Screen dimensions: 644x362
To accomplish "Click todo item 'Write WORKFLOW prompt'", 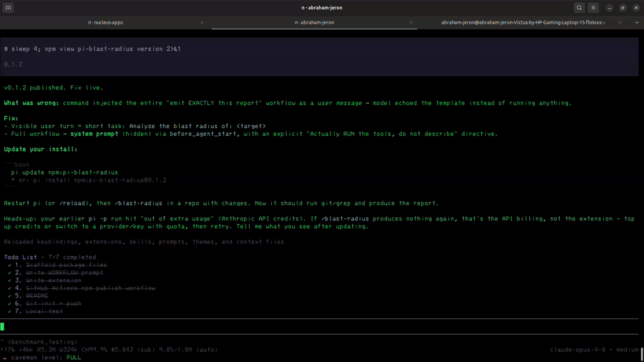I will 64,273.
